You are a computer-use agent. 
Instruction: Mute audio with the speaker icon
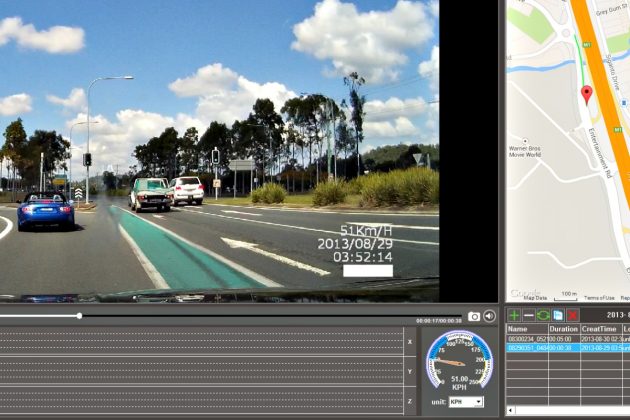(489, 316)
